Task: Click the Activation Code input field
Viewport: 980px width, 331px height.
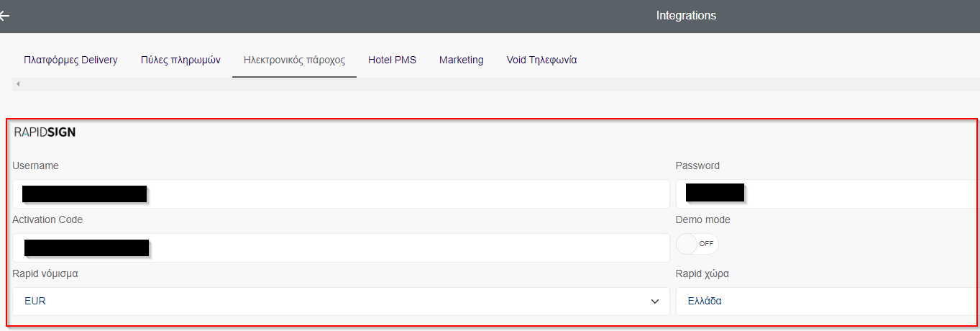Action: point(341,248)
